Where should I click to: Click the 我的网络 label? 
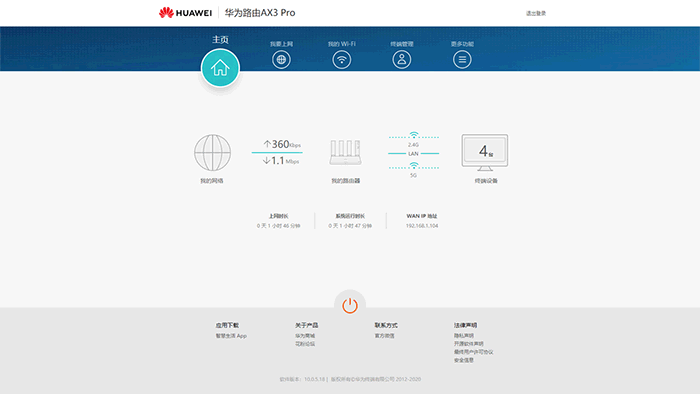[212, 181]
